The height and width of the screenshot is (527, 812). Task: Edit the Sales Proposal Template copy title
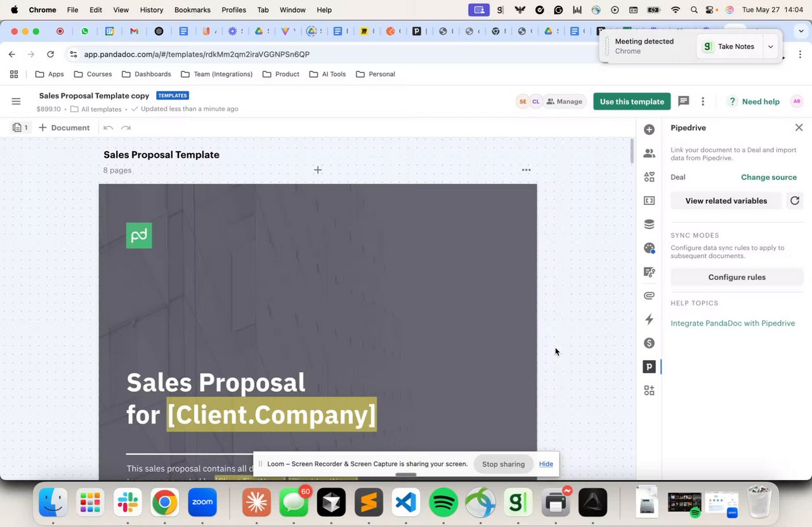pyautogui.click(x=94, y=96)
